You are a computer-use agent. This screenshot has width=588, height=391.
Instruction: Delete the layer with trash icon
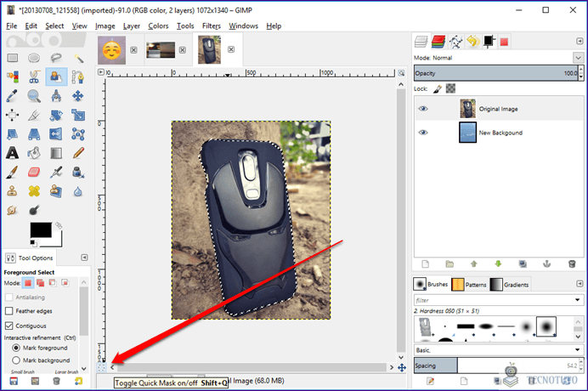click(x=572, y=264)
